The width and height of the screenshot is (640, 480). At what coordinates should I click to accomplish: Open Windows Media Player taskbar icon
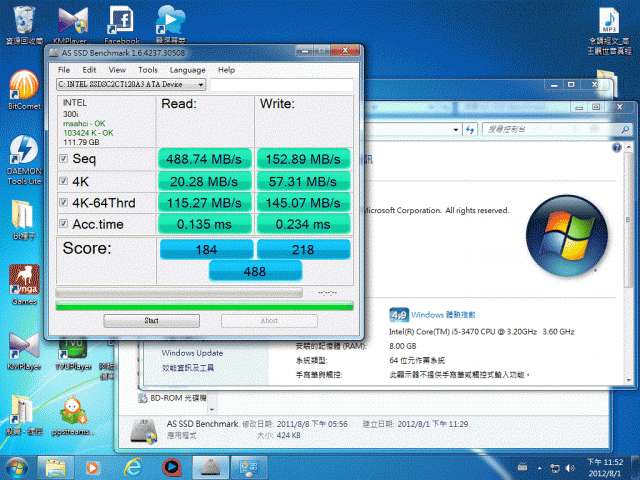(x=92, y=468)
